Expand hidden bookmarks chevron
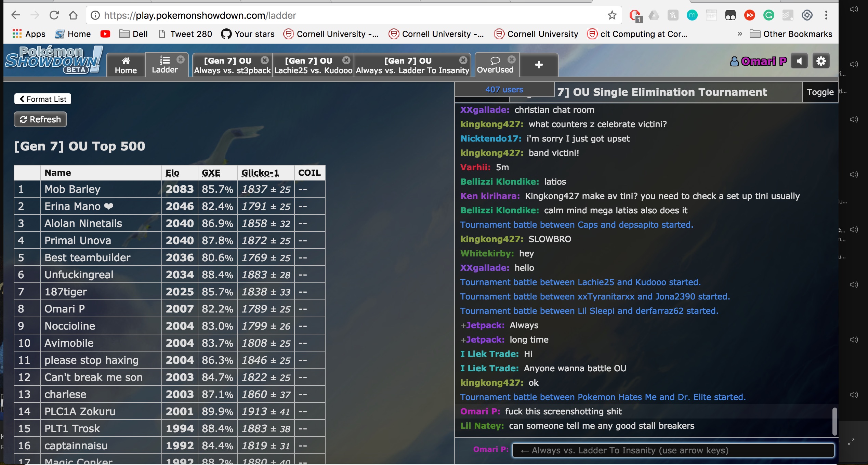 coord(740,34)
